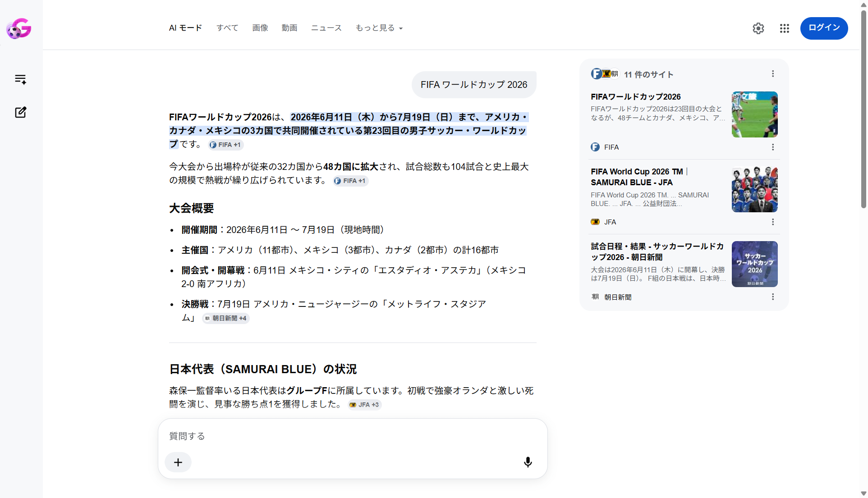868x498 pixels.
Task: Click the 日本代表（SAMURAI BLUE）の状況 heading
Action: (x=263, y=369)
